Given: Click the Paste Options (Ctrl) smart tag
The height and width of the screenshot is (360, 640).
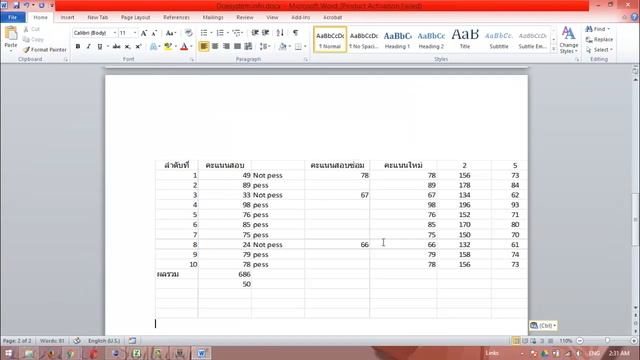Looking at the screenshot, I should [x=543, y=325].
